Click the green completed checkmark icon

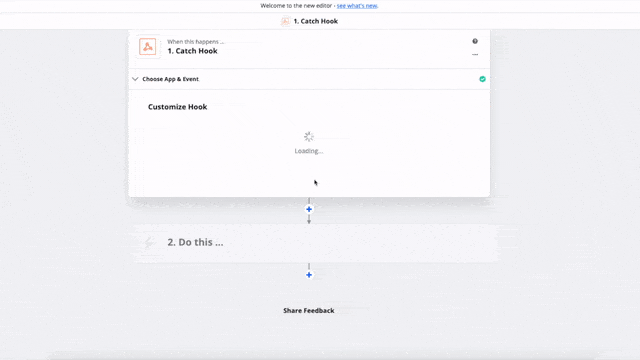(x=482, y=79)
